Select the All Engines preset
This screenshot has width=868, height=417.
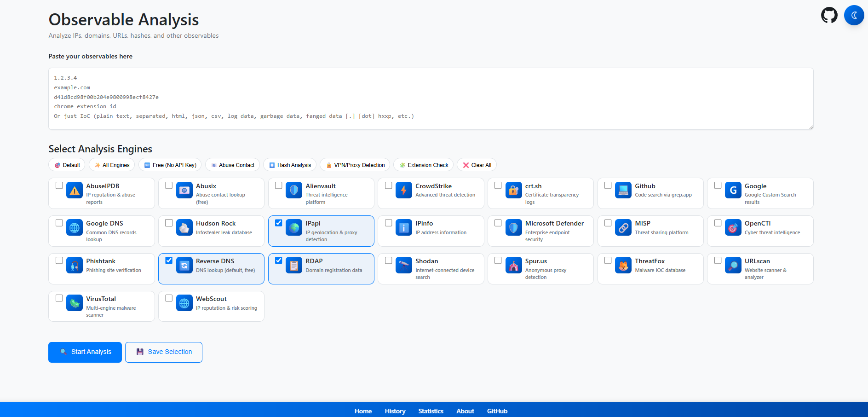[x=112, y=165]
